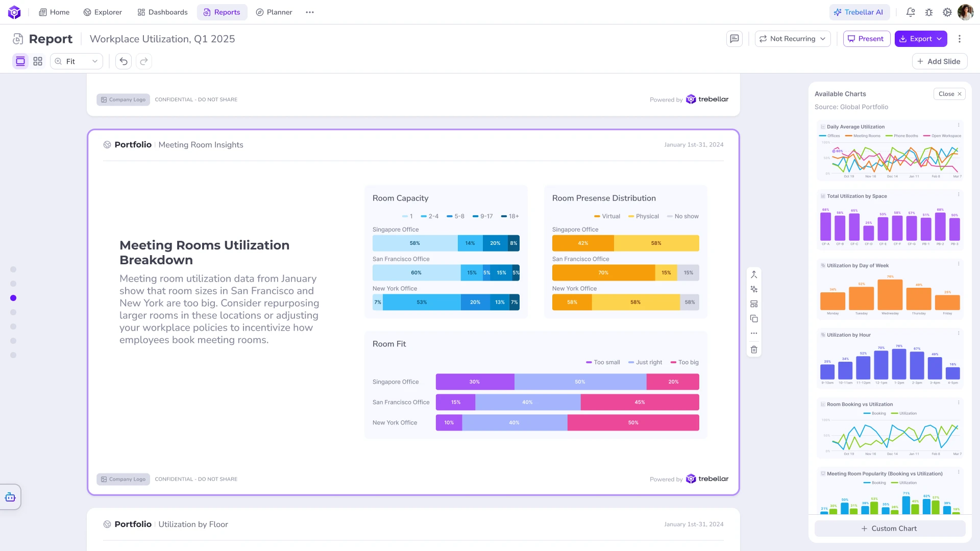Switch to grid view layout

pos(38,61)
